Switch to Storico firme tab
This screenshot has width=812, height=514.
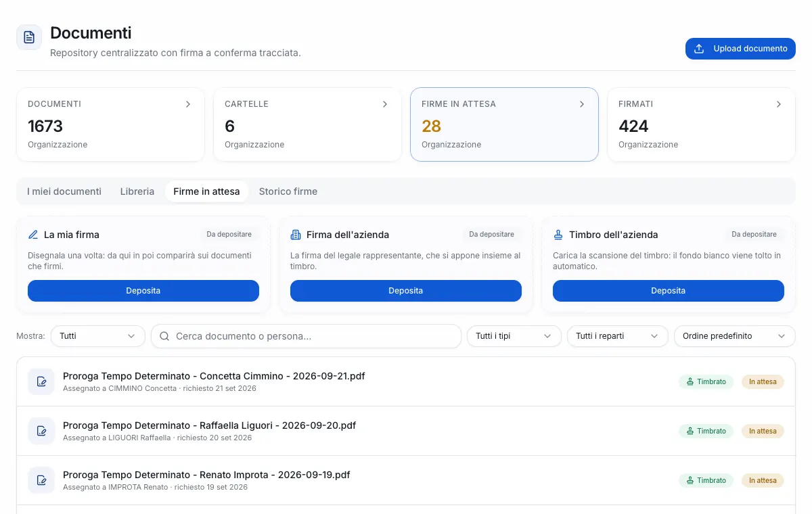(x=288, y=191)
